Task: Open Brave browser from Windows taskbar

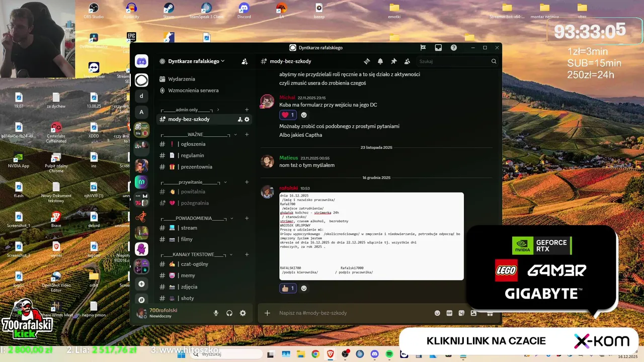Action: (330, 354)
